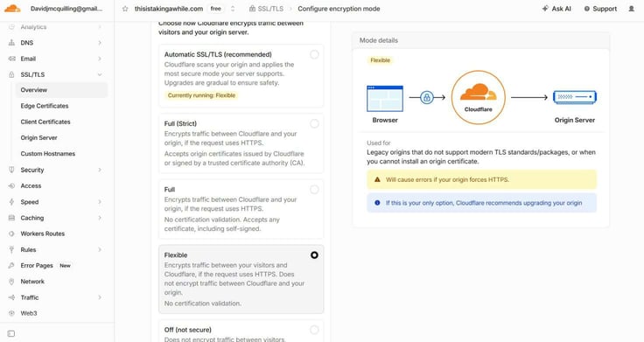Expand the Email menu chevron

point(100,59)
